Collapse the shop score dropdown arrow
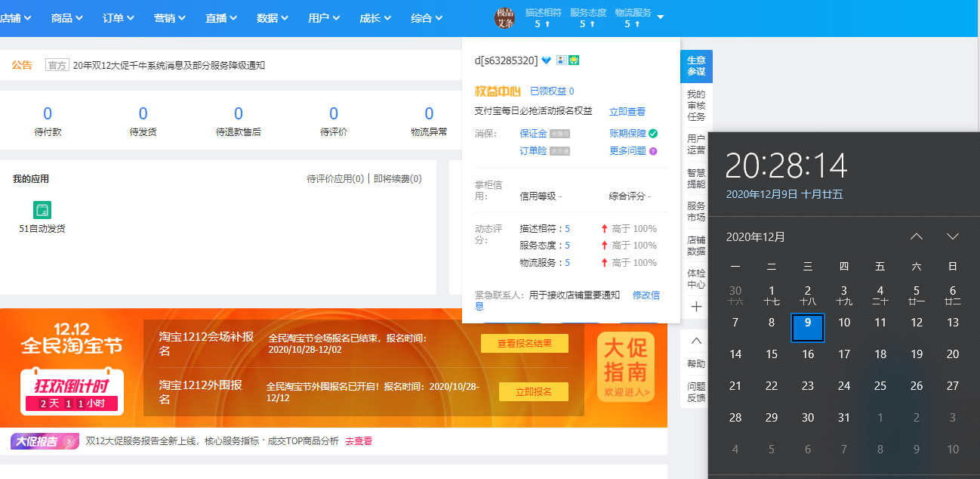 coord(661,17)
